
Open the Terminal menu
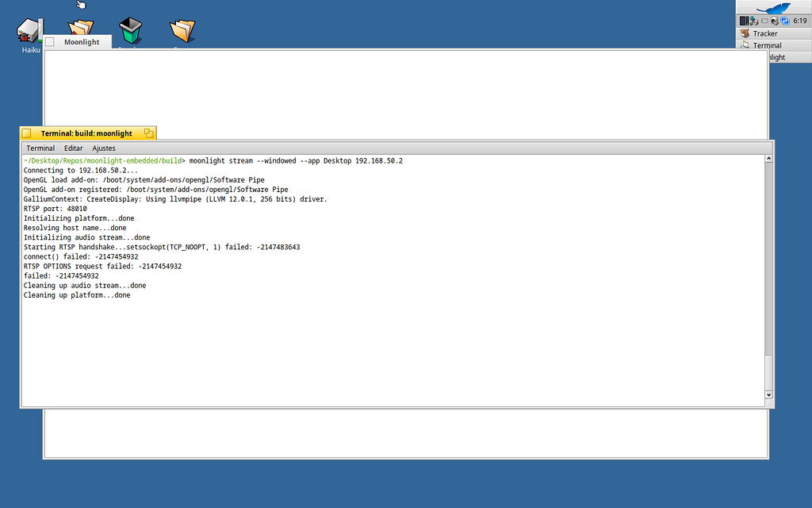40,148
